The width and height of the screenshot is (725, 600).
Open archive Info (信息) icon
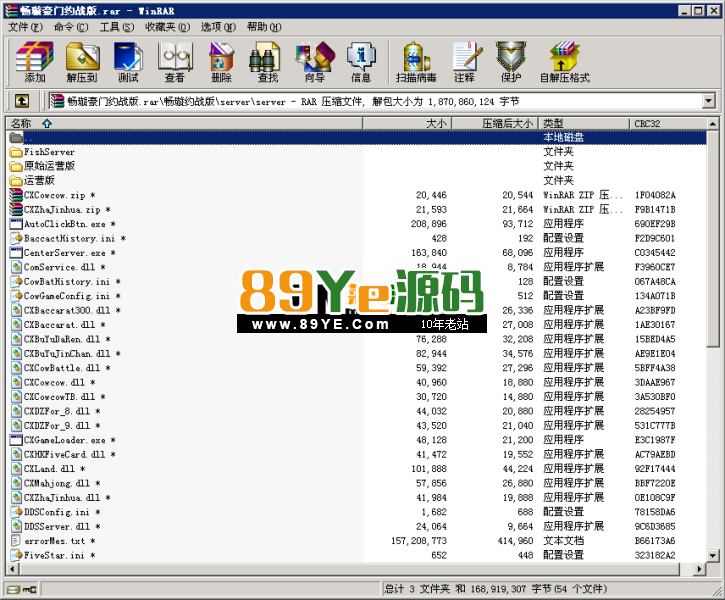[361, 56]
